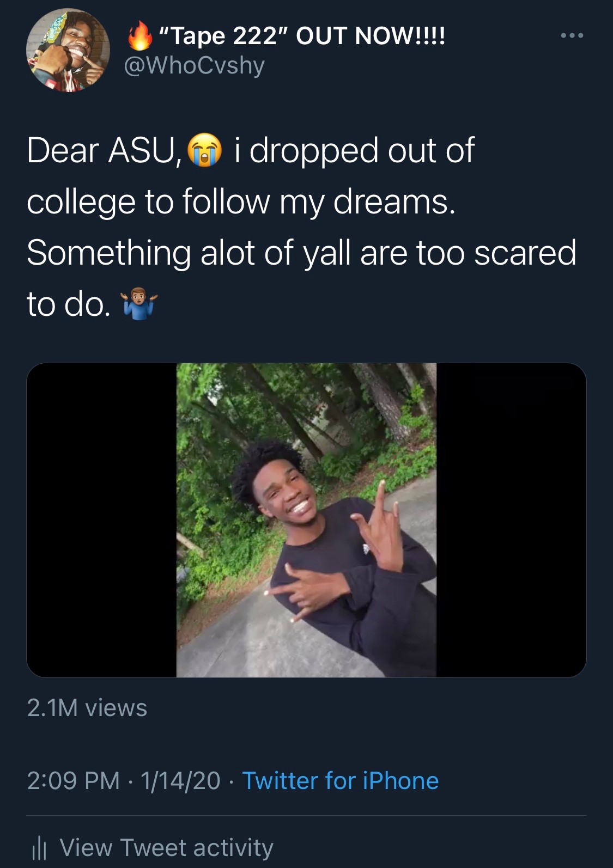Tap the @WhoCvshy profile avatar
The width and height of the screenshot is (613, 868).
tap(68, 50)
